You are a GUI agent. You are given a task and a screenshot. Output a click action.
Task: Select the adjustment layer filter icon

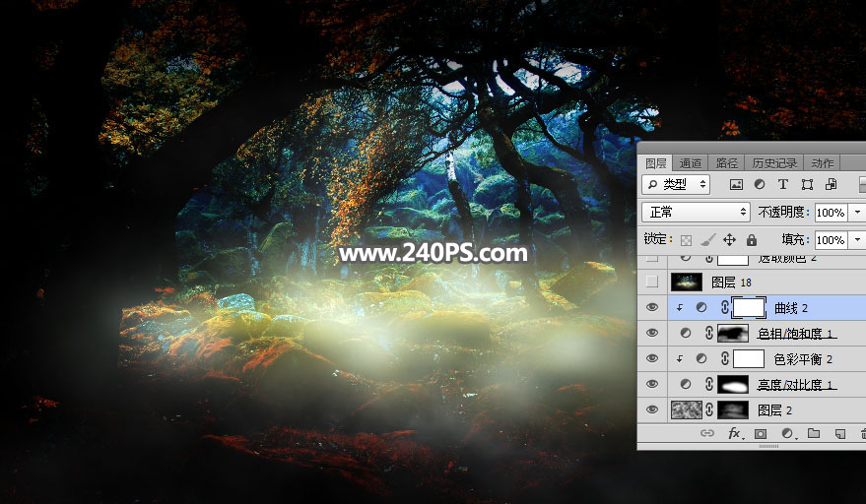click(760, 184)
